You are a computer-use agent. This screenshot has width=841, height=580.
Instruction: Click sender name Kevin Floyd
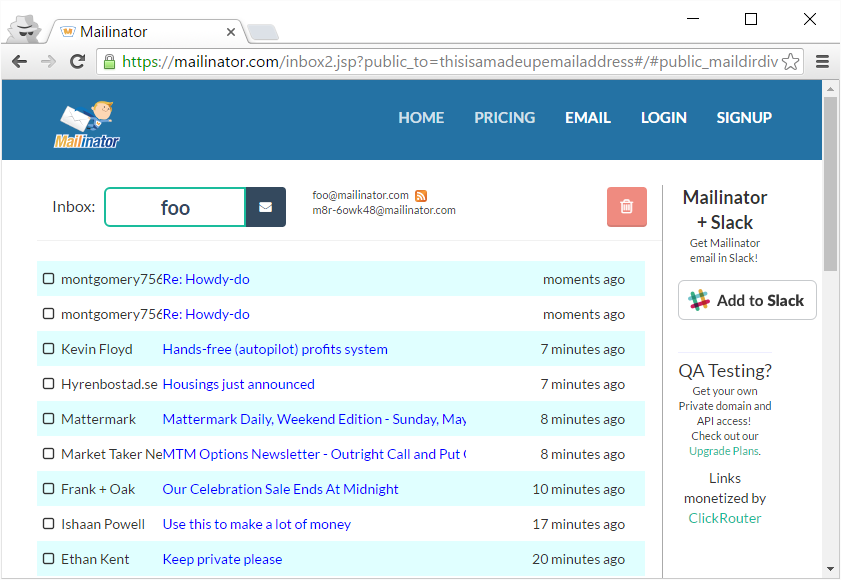click(x=97, y=349)
